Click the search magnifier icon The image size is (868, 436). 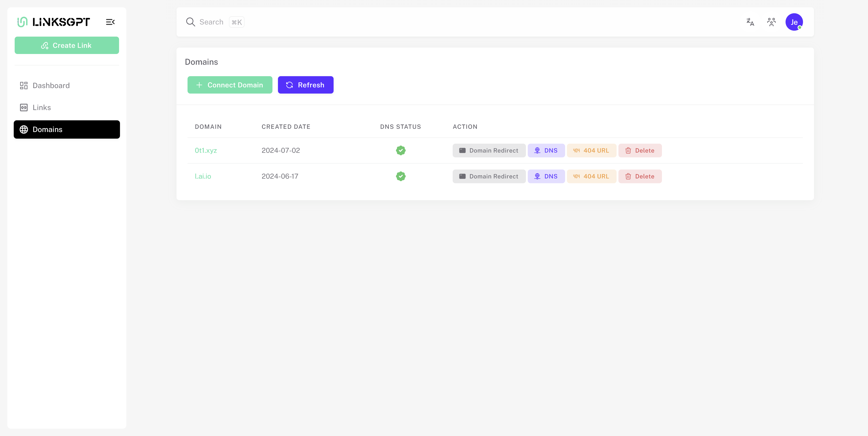[x=190, y=22]
